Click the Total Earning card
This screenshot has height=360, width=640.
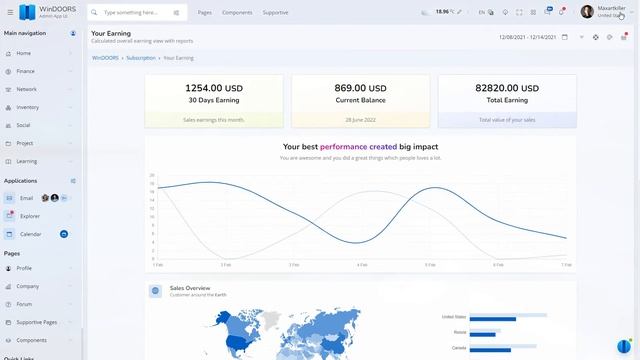[507, 101]
